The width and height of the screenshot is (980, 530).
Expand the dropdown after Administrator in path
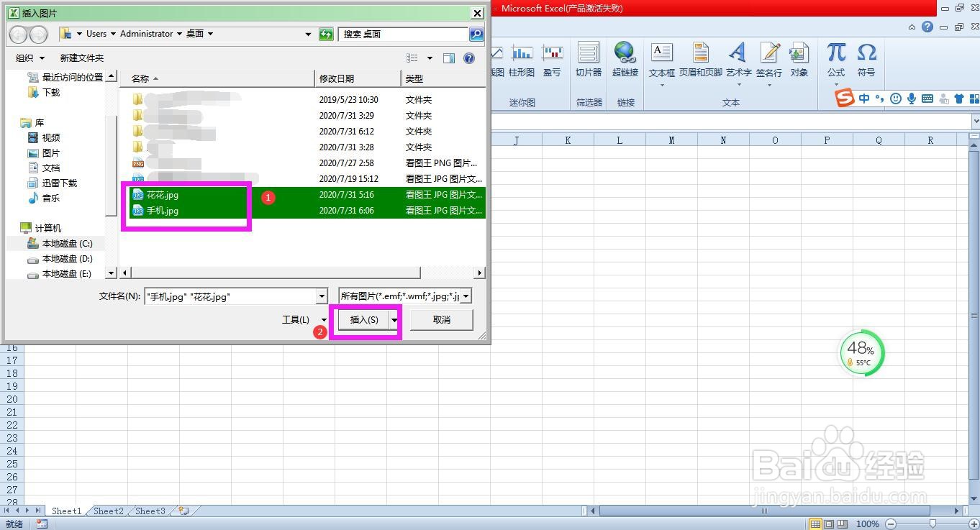pyautogui.click(x=179, y=34)
